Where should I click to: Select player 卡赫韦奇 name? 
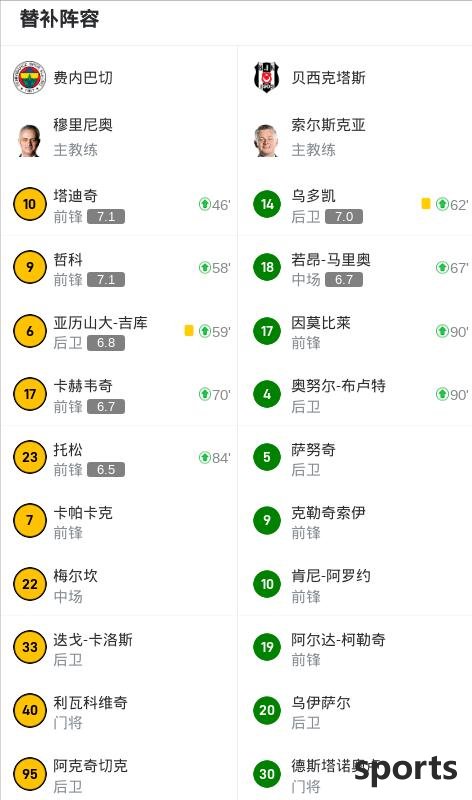(x=83, y=386)
